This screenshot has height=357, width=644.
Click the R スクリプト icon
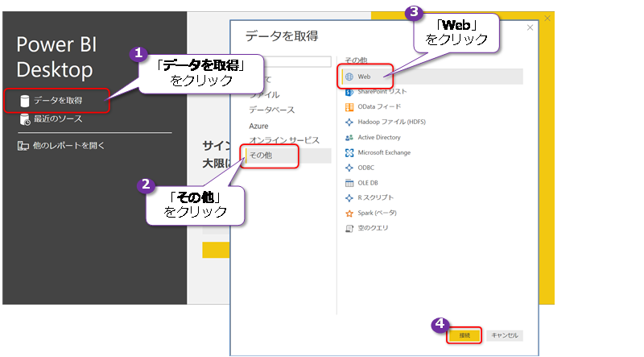[349, 197]
